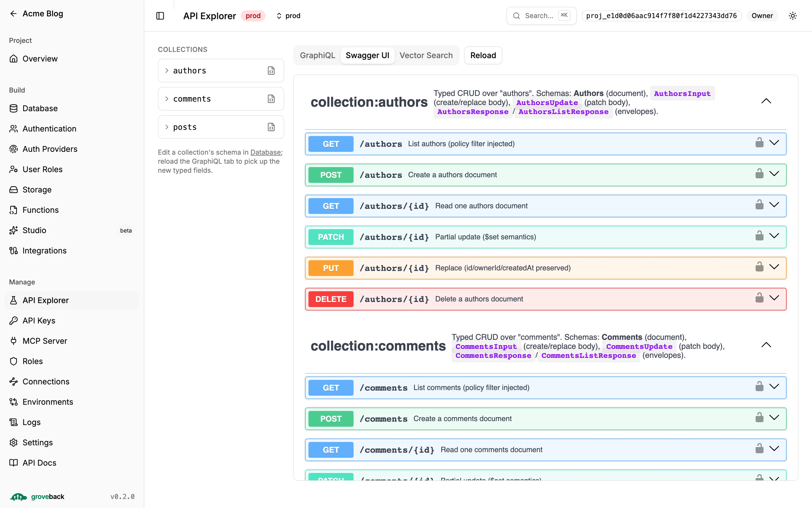Click the CommentsListResponse schema link
This screenshot has height=508, width=812.
pyautogui.click(x=588, y=356)
